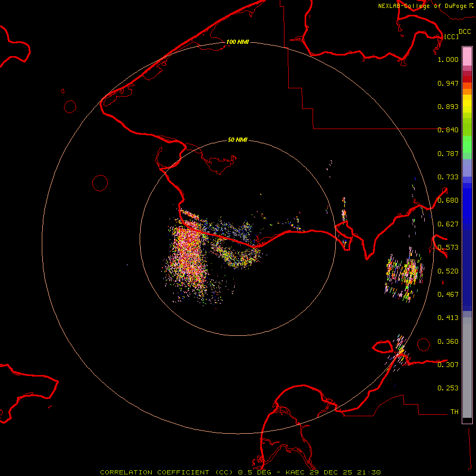Select the 0.413 color scale value
The width and height of the screenshot is (476, 476).
(448, 318)
